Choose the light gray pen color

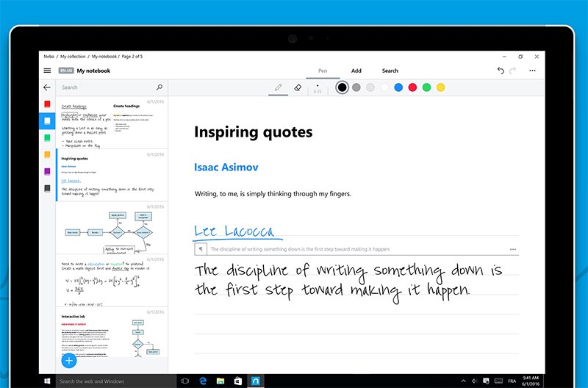pyautogui.click(x=370, y=87)
